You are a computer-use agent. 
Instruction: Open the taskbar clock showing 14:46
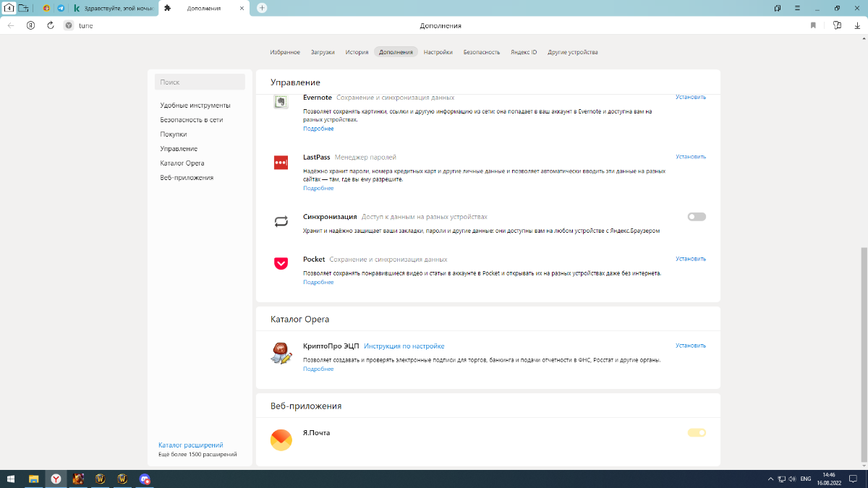829,479
